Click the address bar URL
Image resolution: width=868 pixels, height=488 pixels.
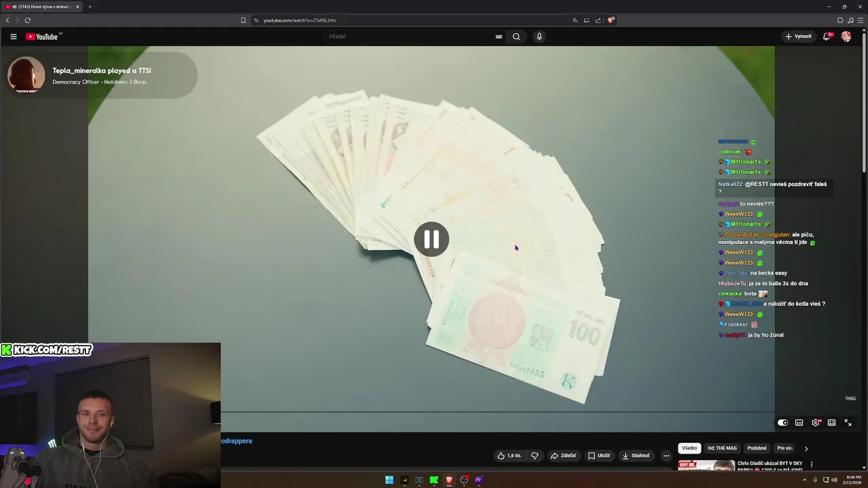tap(300, 20)
